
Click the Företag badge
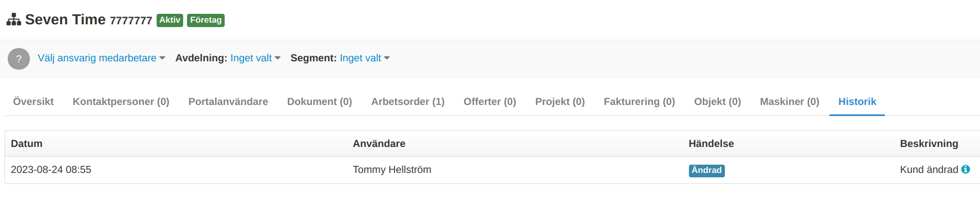[206, 20]
